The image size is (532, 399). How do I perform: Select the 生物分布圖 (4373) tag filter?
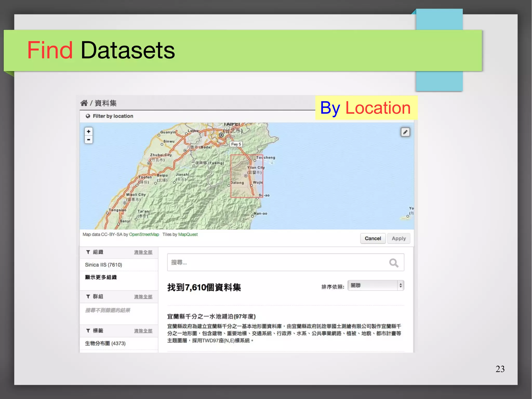105,343
